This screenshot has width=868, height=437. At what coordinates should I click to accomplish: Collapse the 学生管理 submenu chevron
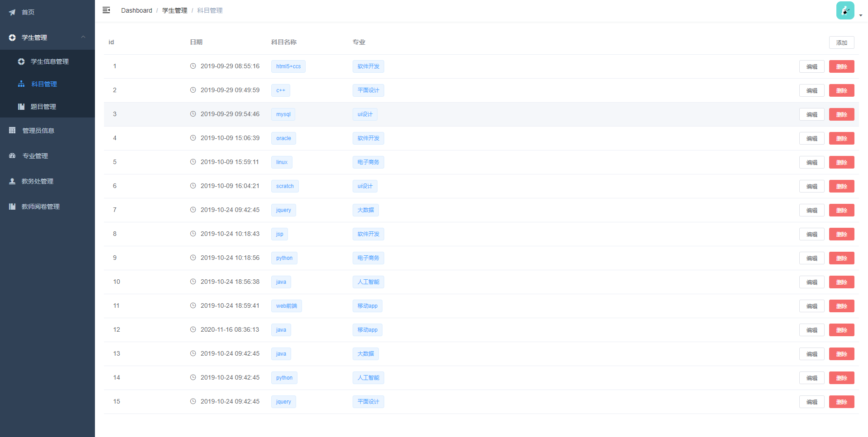click(83, 37)
